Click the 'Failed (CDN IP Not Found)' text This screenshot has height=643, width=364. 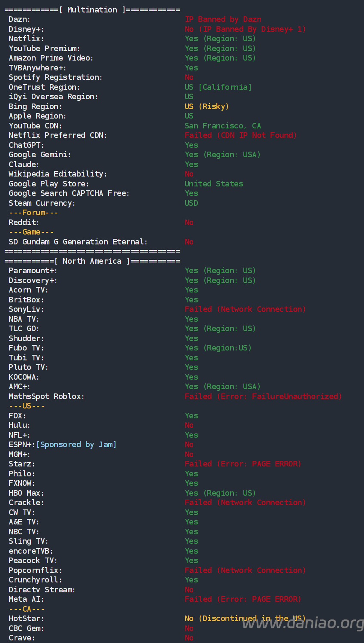click(240, 135)
